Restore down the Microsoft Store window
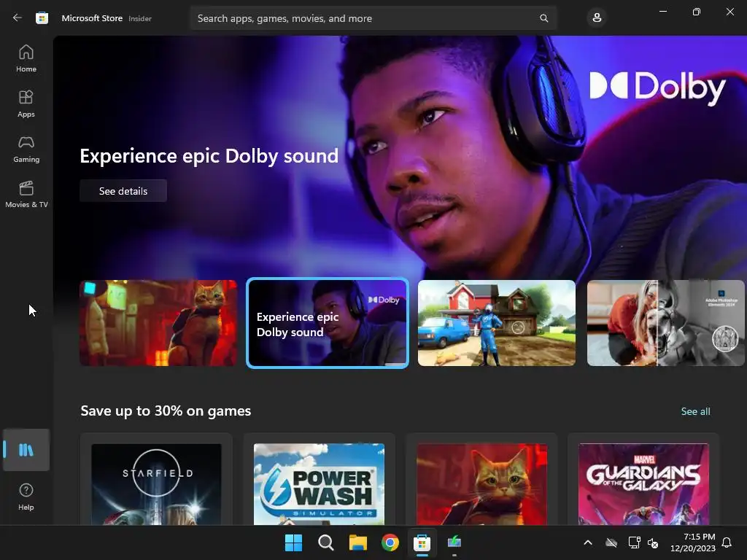 (x=697, y=12)
